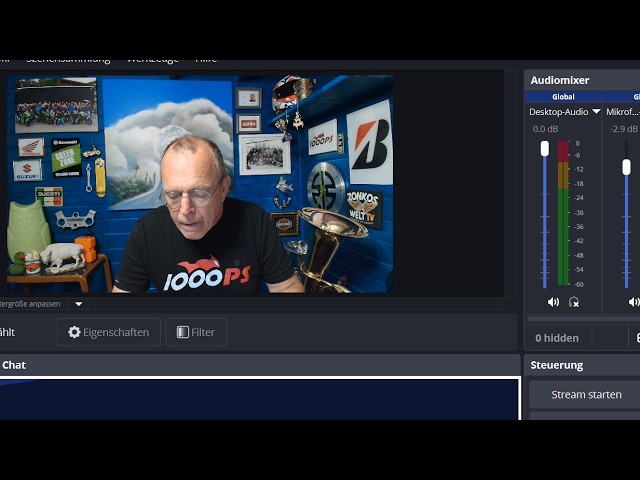640x480 pixels.
Task: Open the preview scaling dropdown arrow
Action: click(79, 304)
